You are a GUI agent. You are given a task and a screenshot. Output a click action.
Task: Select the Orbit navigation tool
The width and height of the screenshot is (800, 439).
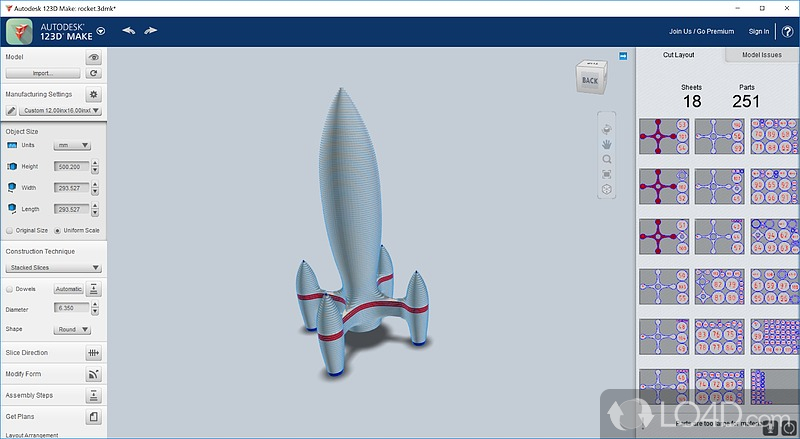(607, 129)
